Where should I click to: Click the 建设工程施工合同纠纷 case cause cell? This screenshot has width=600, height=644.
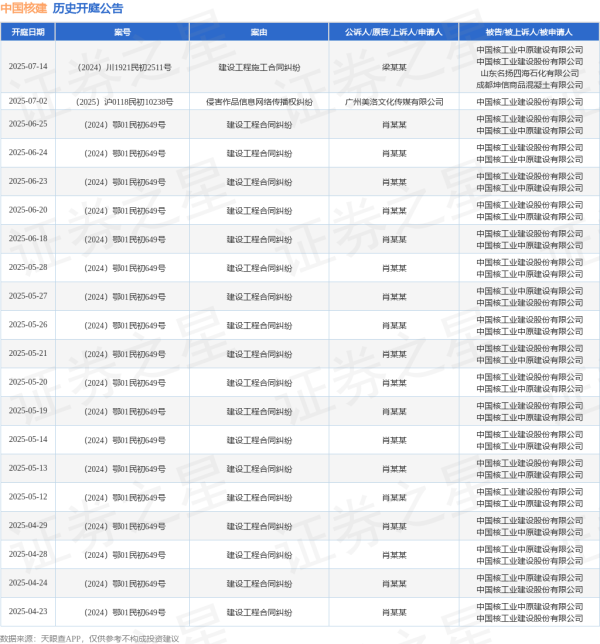(259, 67)
